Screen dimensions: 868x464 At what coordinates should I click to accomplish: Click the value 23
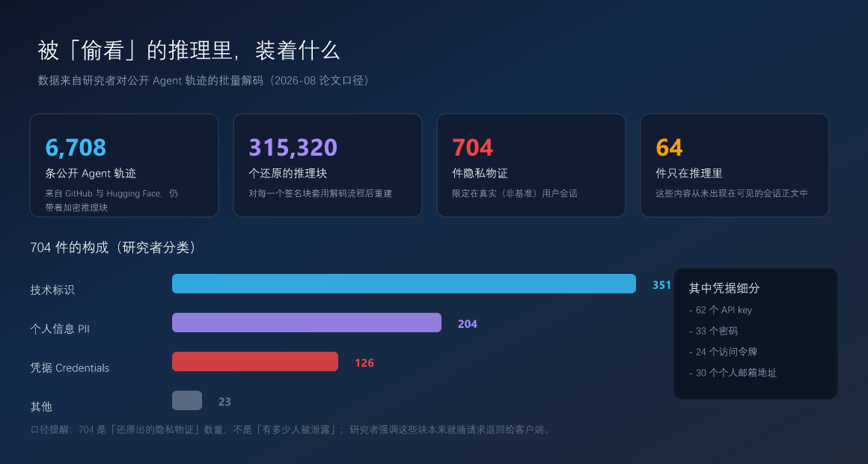tap(224, 401)
